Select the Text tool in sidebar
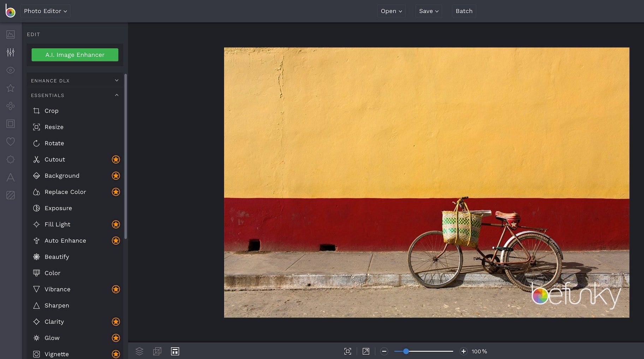Screen dimensions: 644x359 11,177
